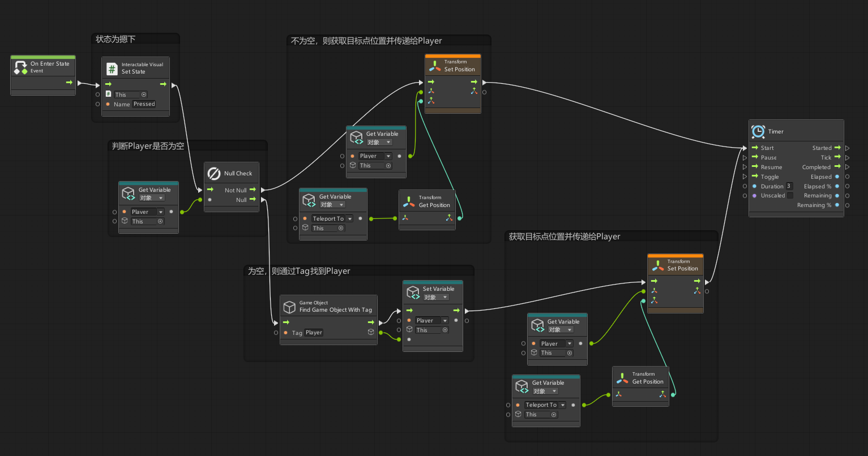Click the Teleport To object picker circle in the 不为空 group
The height and width of the screenshot is (456, 868).
coord(341,228)
